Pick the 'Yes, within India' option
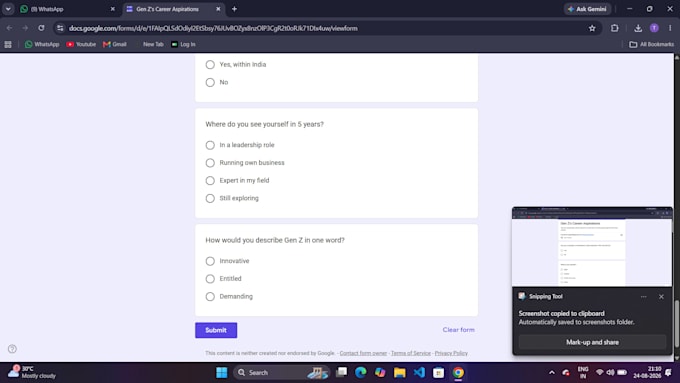The height and width of the screenshot is (383, 680). pos(210,65)
